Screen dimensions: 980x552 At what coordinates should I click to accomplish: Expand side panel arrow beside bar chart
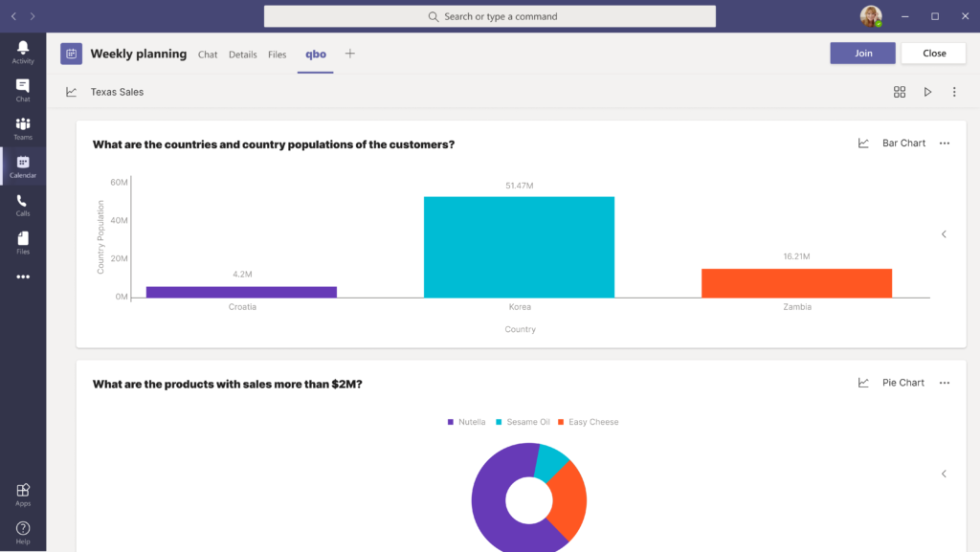pos(944,234)
